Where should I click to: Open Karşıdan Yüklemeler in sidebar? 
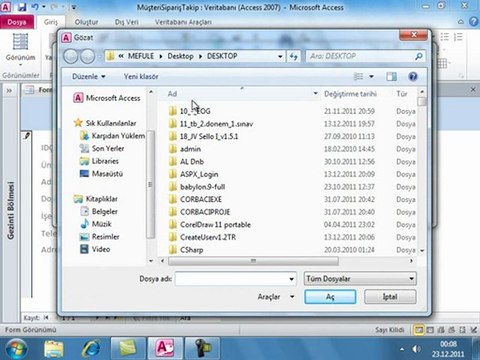[x=113, y=136]
